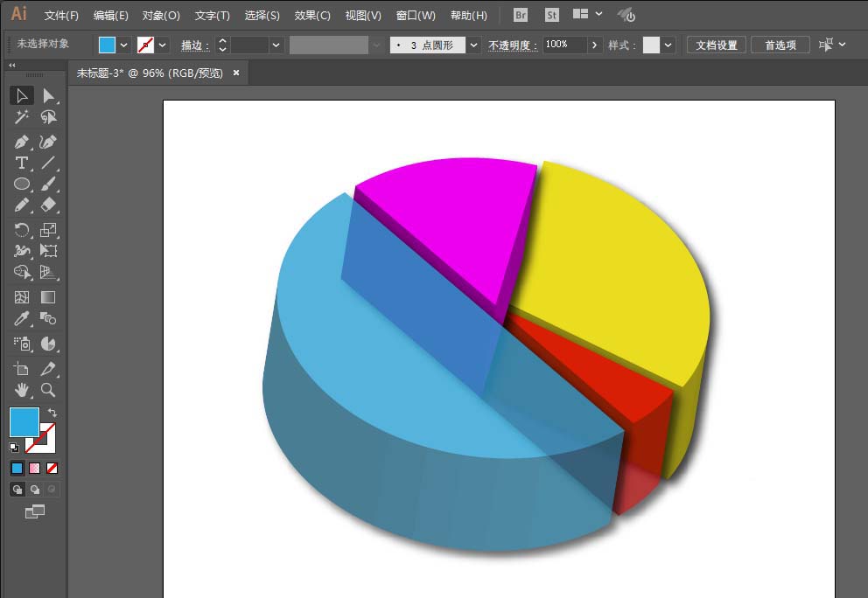Swap fill and stroke colors

pyautogui.click(x=52, y=413)
